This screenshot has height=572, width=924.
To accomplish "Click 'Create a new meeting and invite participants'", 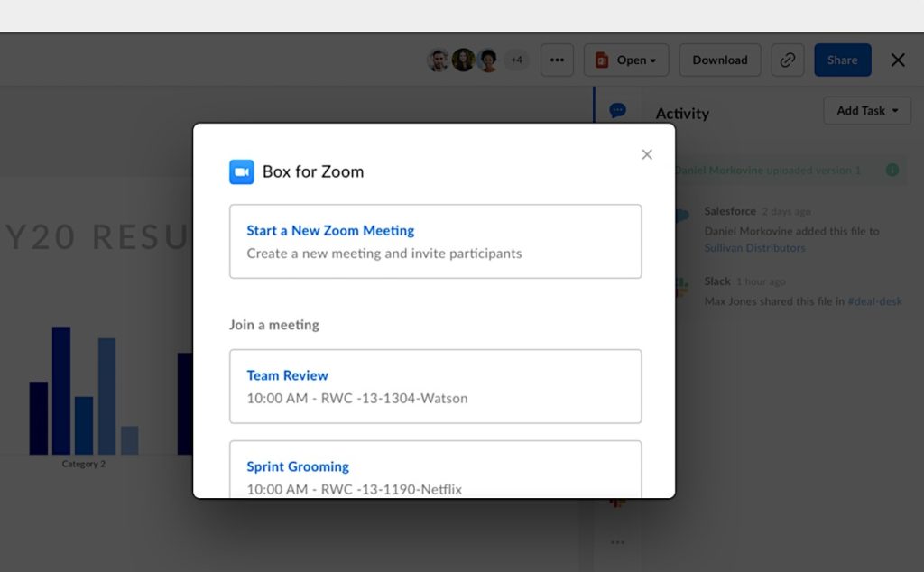I will pos(384,254).
